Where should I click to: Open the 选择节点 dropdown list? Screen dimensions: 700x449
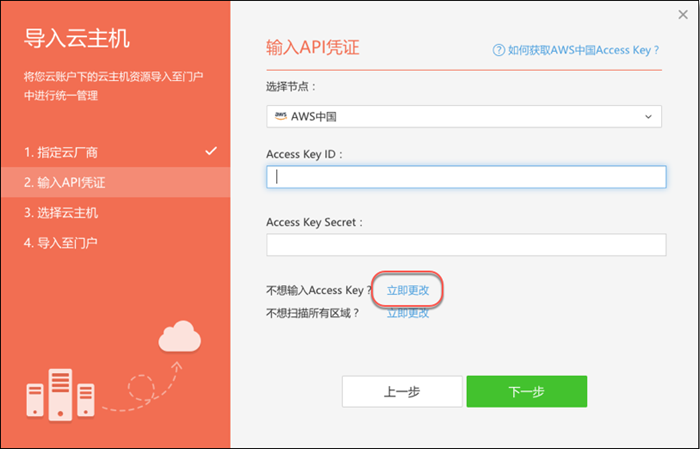click(x=464, y=117)
